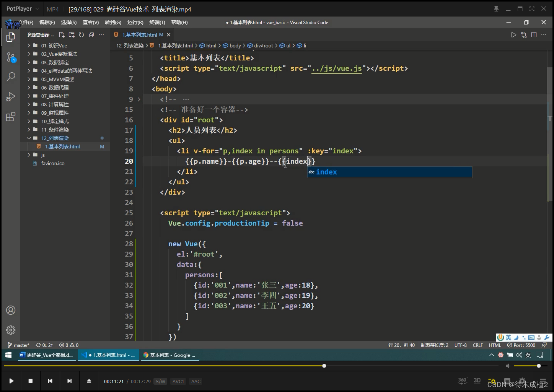This screenshot has width=554, height=392.
Task: Toggle the 英 language mode in the floating IME bar
Action: coord(508,337)
